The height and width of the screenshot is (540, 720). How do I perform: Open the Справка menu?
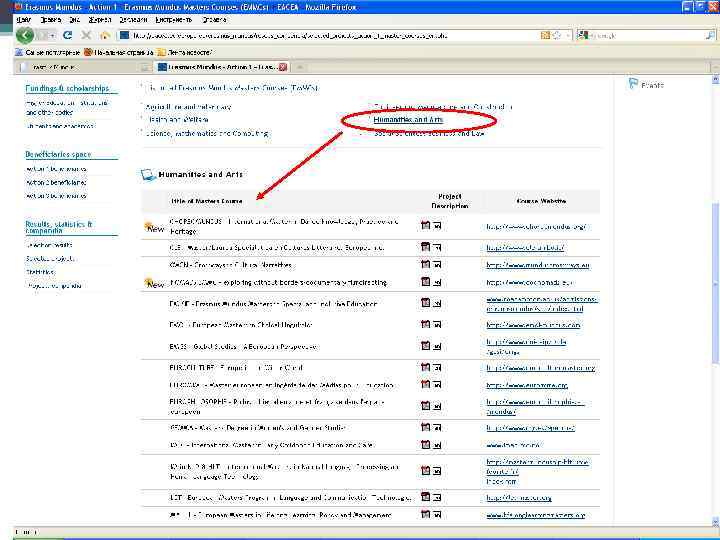pyautogui.click(x=214, y=20)
